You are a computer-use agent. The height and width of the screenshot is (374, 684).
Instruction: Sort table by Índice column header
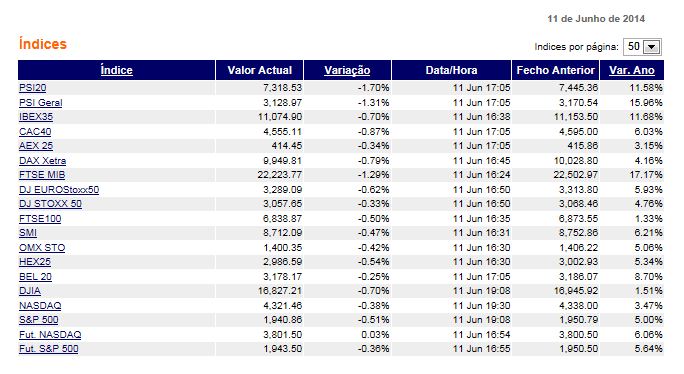[116, 70]
